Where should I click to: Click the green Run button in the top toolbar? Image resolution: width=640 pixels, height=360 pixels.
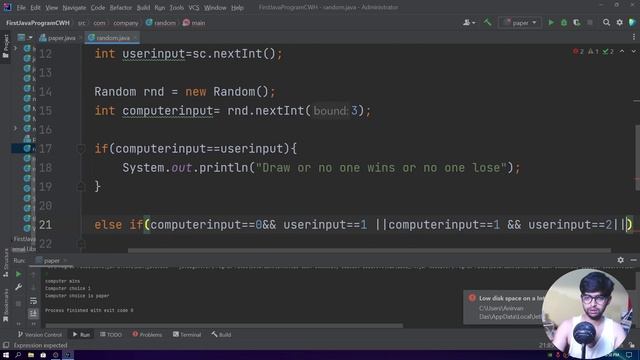click(551, 23)
